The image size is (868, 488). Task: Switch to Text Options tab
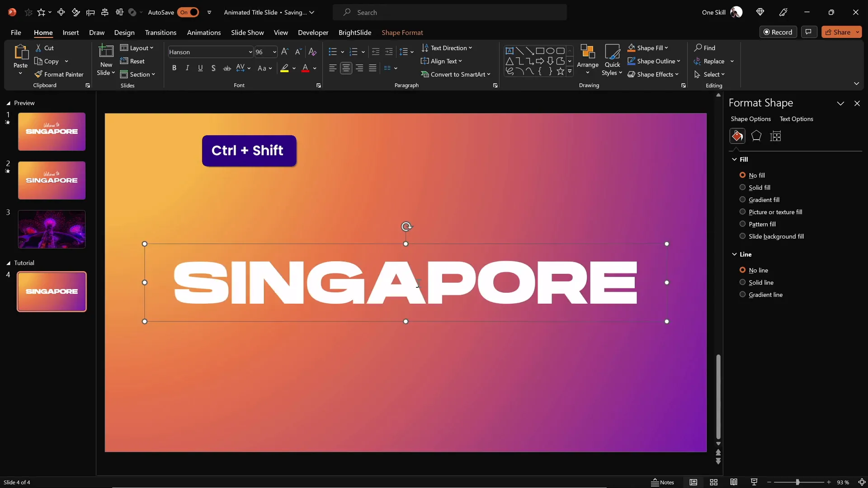coord(796,119)
